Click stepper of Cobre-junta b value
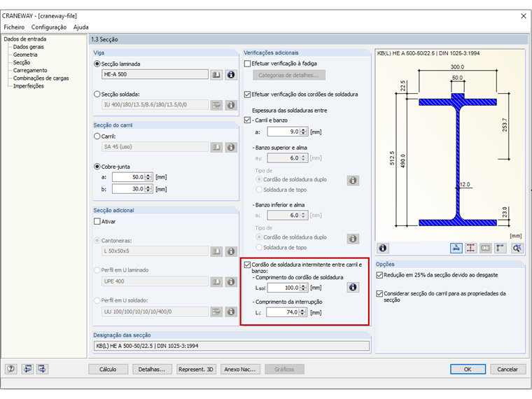The image size is (532, 399). [x=148, y=189]
